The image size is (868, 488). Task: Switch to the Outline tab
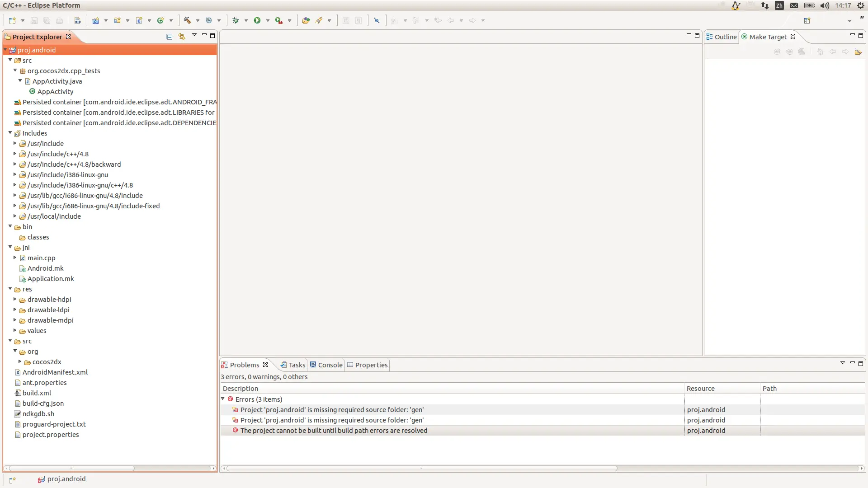pos(722,37)
